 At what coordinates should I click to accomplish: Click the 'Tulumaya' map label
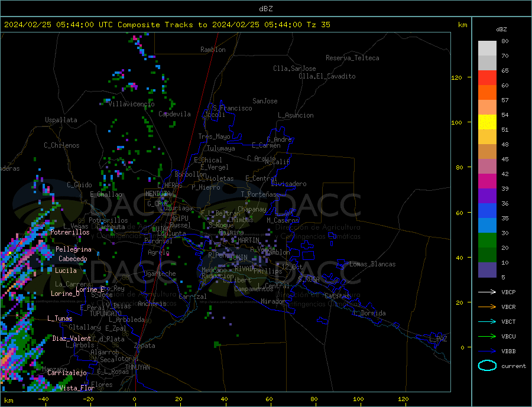[x=221, y=148]
